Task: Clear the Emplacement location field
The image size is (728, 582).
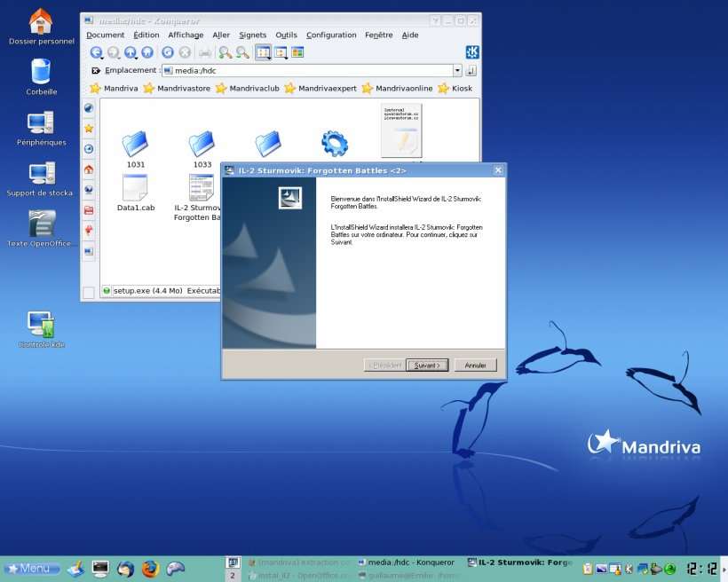Action: pos(96,71)
